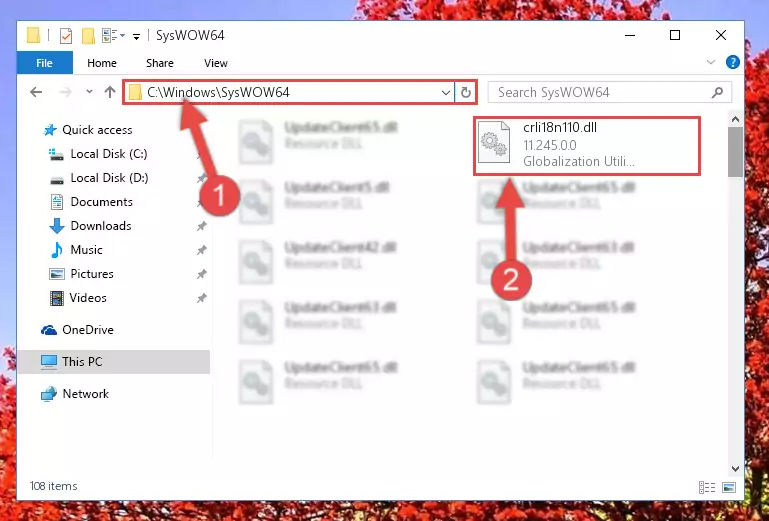Screen dimensions: 769x521
Task: Click the pin icon next to Downloads
Action: 201,226
